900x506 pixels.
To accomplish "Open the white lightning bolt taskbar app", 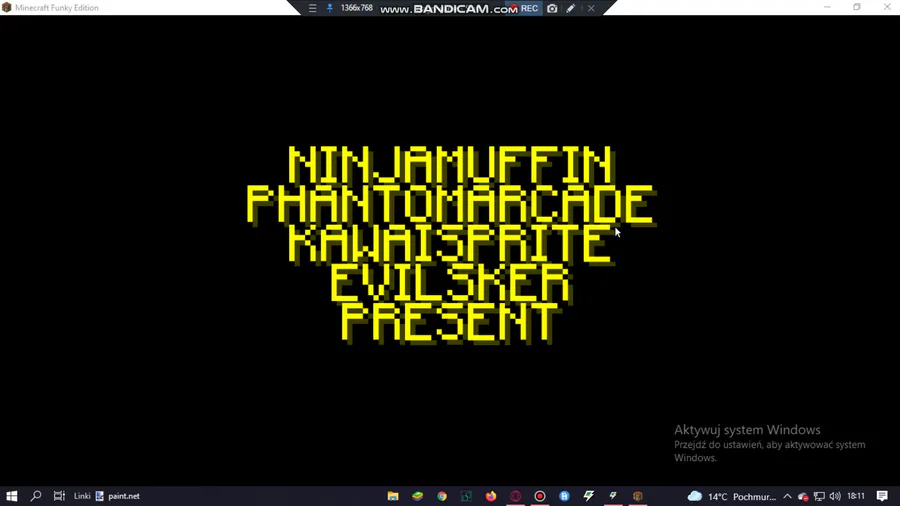I will click(x=589, y=496).
